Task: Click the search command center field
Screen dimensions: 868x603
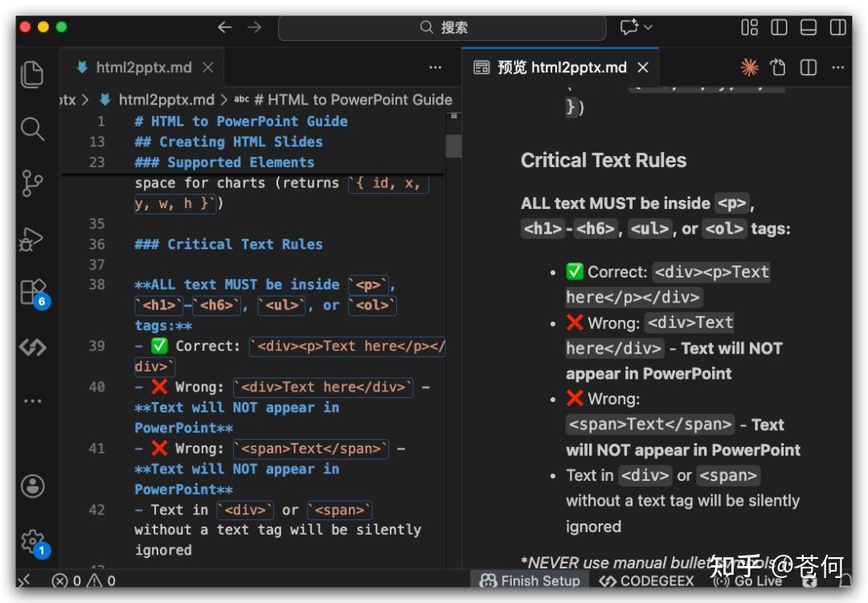Action: tap(442, 27)
